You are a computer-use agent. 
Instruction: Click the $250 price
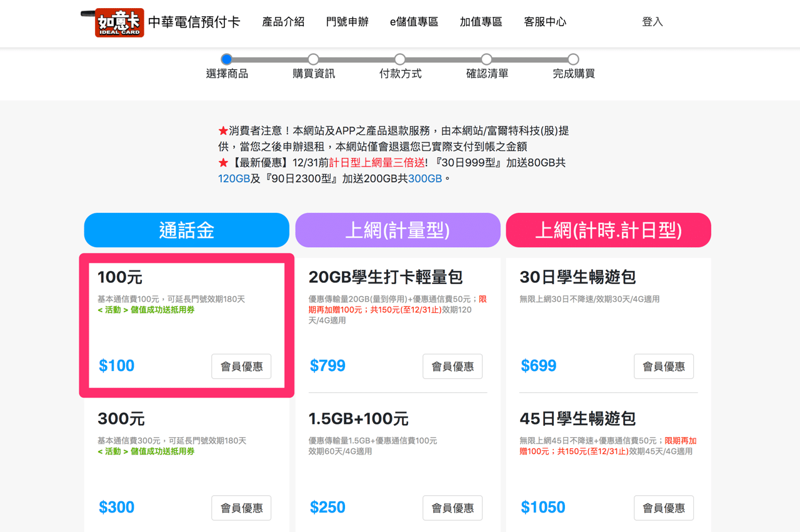pos(327,508)
